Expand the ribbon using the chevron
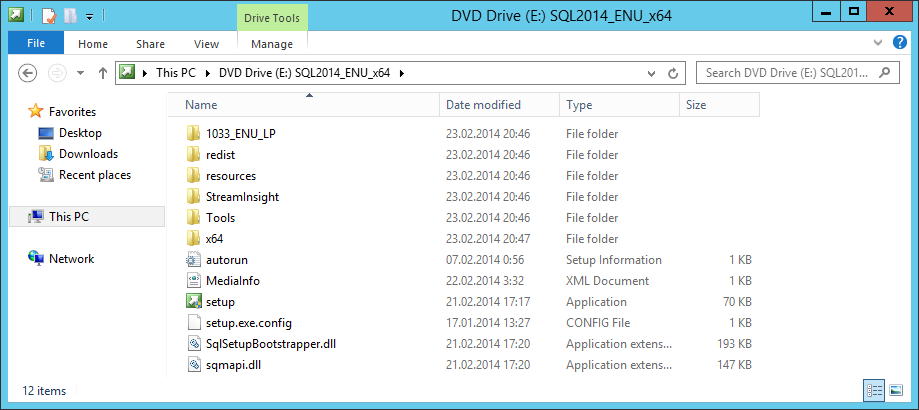The height and width of the screenshot is (410, 919). [x=880, y=43]
